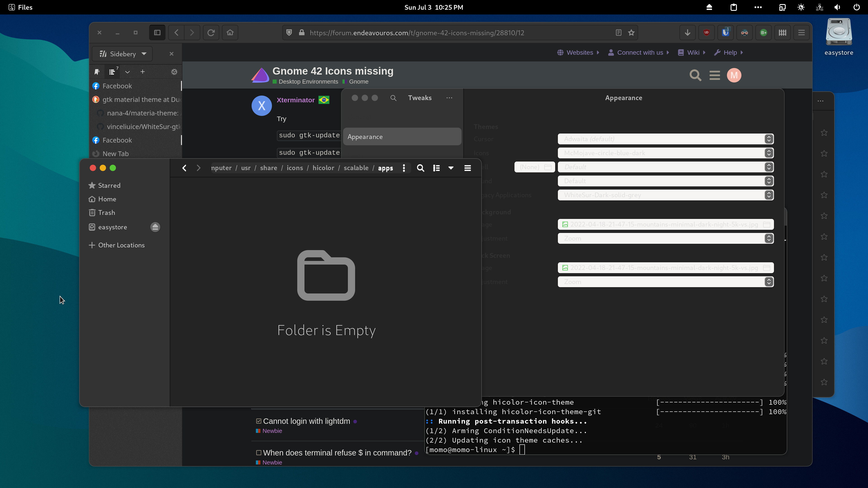Open Connect with us menu
This screenshot has width=868, height=488.
[639, 53]
